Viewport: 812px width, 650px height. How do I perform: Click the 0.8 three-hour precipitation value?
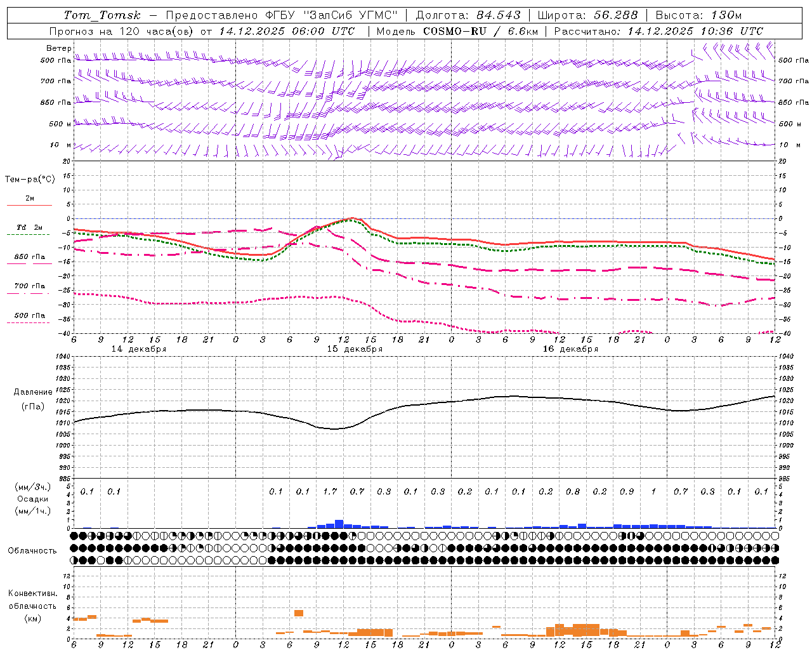coord(573,491)
